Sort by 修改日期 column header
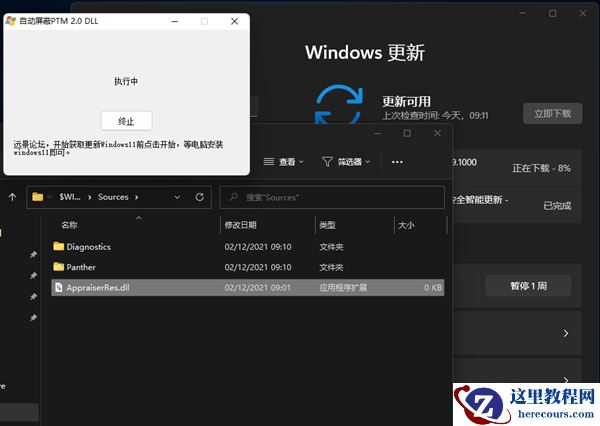This screenshot has width=600, height=426. [x=240, y=225]
